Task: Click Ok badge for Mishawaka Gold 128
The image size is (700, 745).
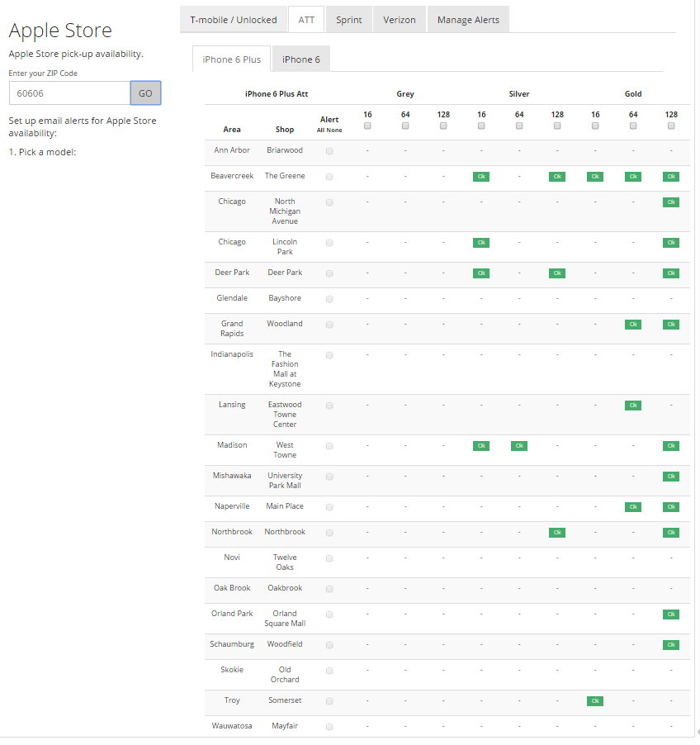Action: pos(671,476)
